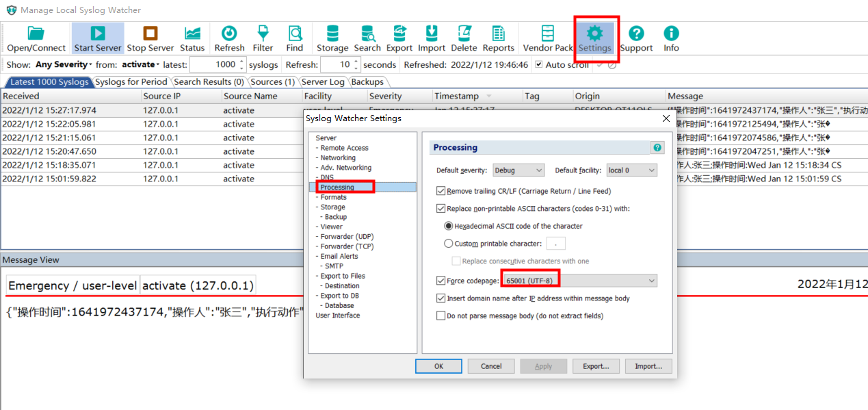Open the Reports toolbar icon
Screen dimensions: 868x410
[499, 39]
